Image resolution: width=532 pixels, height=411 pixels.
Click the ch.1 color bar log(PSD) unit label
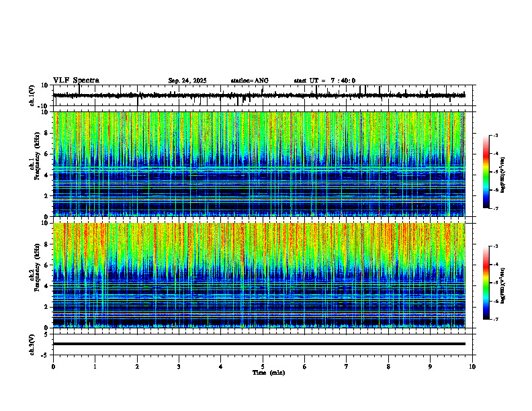pyautogui.click(x=503, y=175)
